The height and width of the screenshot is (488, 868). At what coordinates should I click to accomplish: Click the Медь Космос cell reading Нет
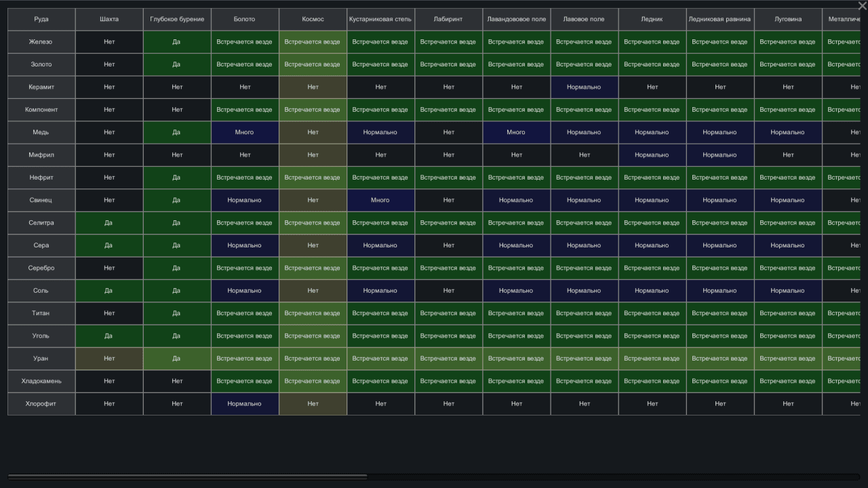[x=313, y=132]
